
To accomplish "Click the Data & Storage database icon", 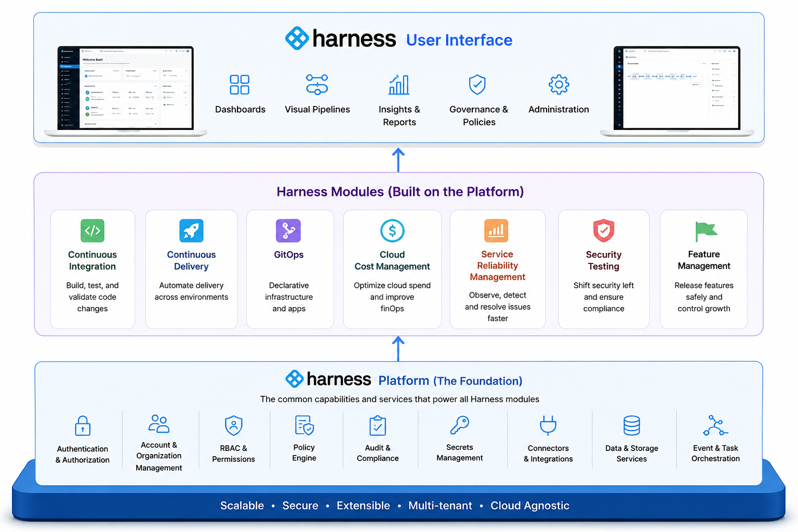I will pyautogui.click(x=632, y=425).
